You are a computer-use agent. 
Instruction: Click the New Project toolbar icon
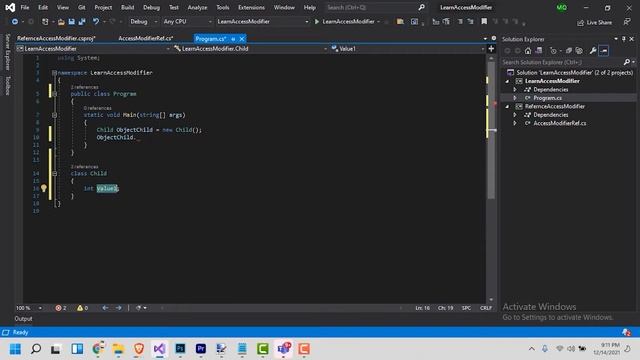(45, 22)
